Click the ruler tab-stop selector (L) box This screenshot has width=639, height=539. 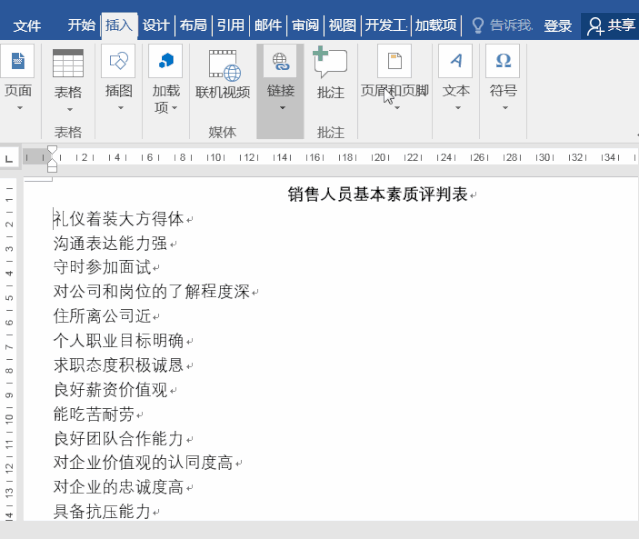(9, 158)
